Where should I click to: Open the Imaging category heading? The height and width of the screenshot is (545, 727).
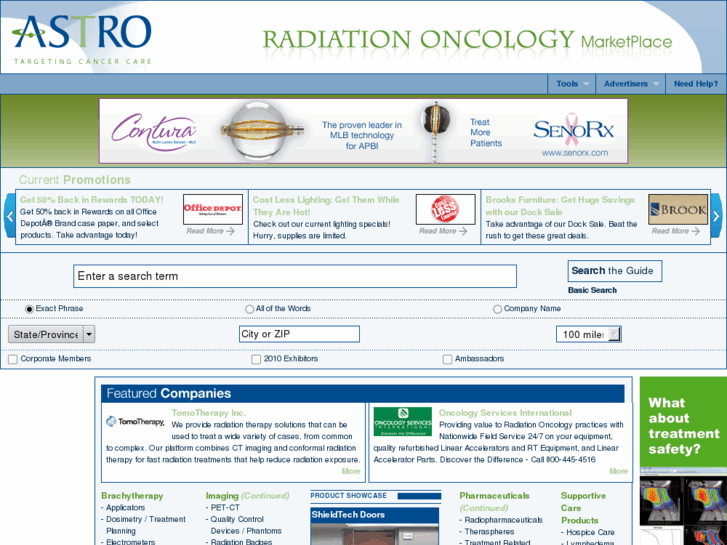coord(222,496)
